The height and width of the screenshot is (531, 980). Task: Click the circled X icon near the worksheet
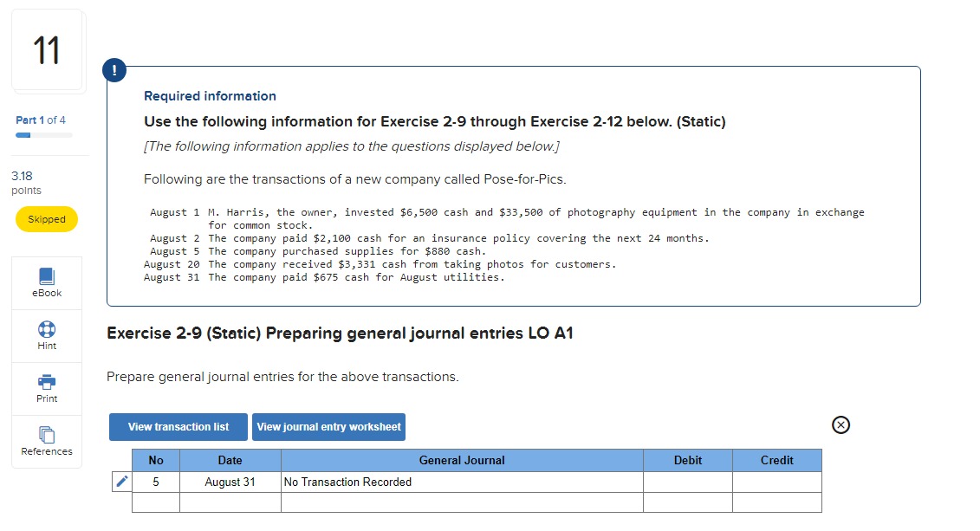pyautogui.click(x=840, y=424)
